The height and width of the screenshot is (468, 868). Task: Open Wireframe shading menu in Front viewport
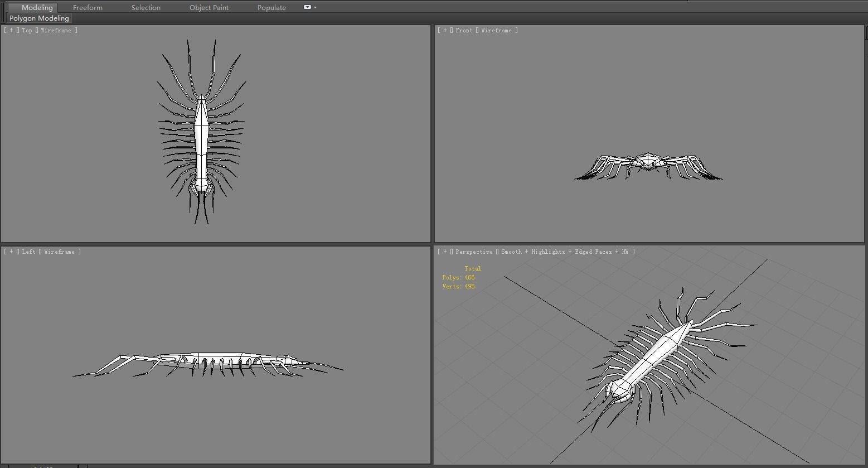click(496, 30)
